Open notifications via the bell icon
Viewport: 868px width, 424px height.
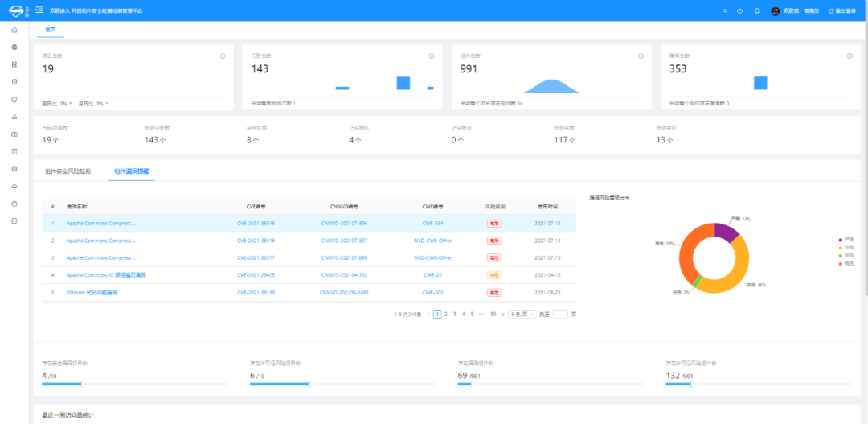pyautogui.click(x=756, y=11)
